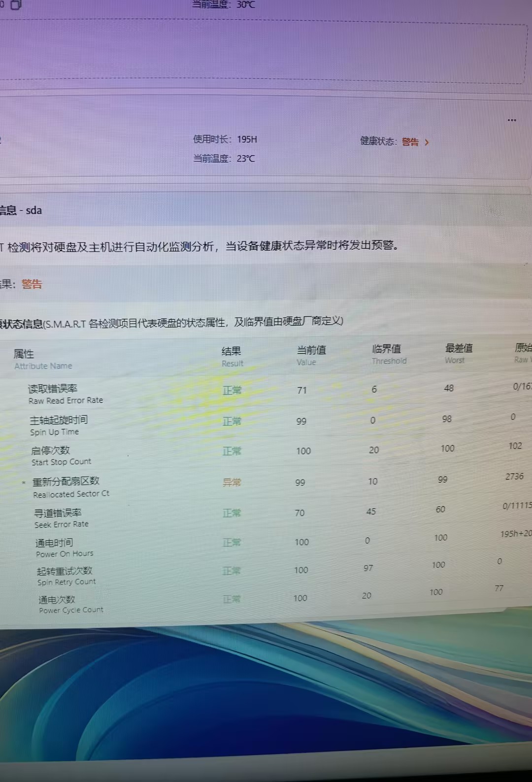Click raw value 195h of Power On Hours

[x=516, y=534]
